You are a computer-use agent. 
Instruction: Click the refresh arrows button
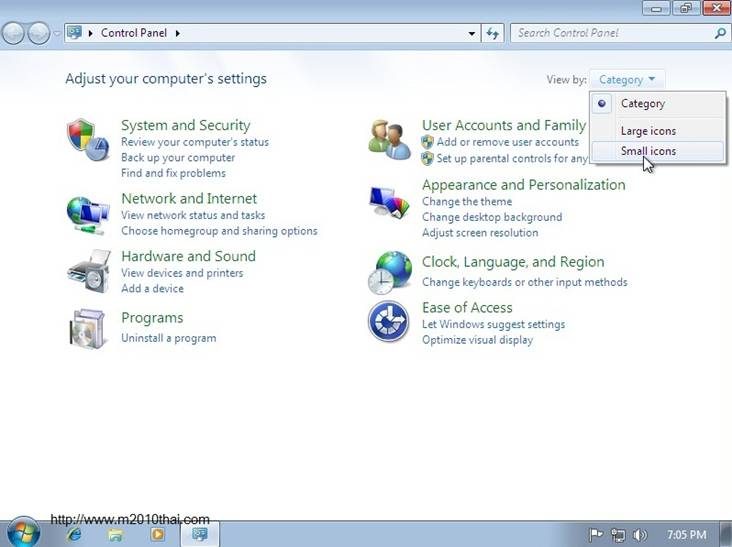coord(493,33)
